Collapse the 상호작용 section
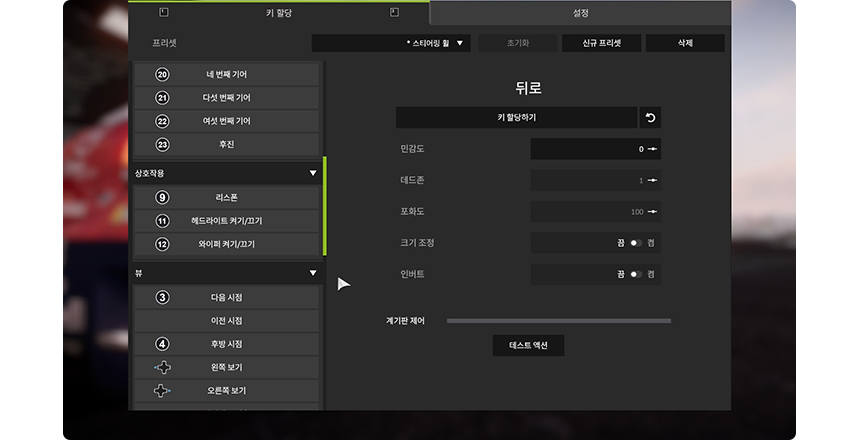The width and height of the screenshot is (860, 440). (x=312, y=173)
